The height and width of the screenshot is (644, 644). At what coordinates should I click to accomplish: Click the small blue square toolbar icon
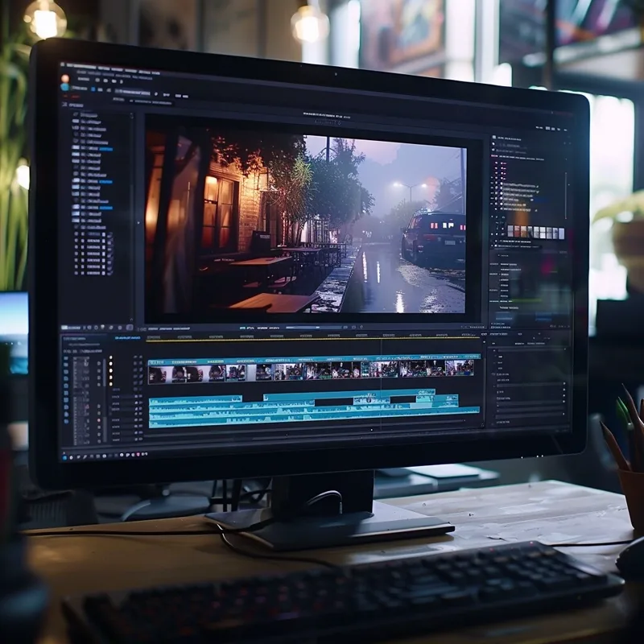coord(93,89)
